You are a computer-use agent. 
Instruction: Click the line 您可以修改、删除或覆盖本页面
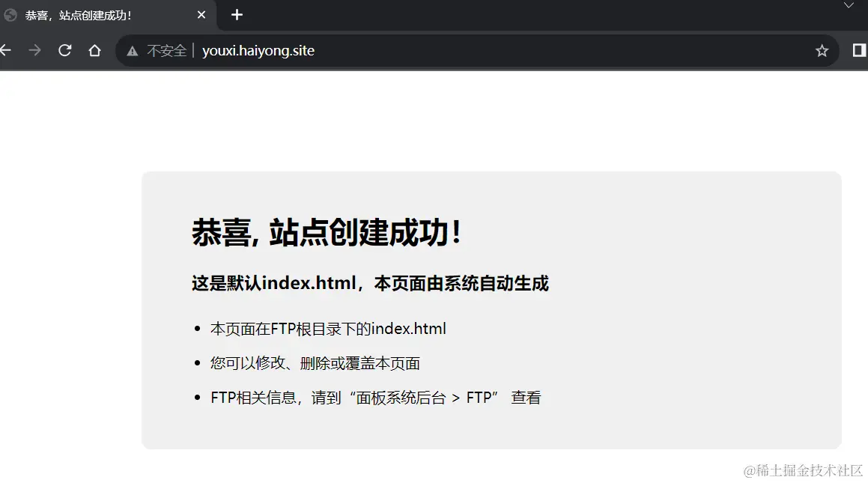coord(315,363)
